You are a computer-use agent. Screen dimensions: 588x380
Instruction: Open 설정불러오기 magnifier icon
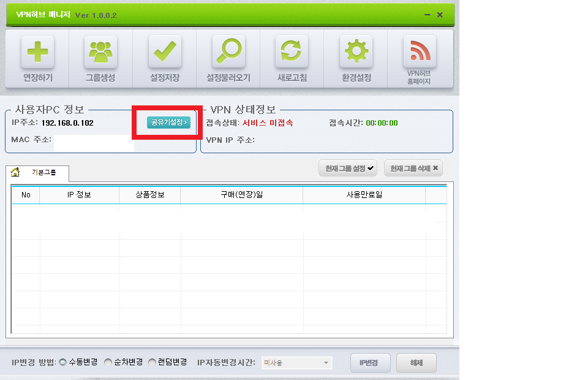(228, 51)
